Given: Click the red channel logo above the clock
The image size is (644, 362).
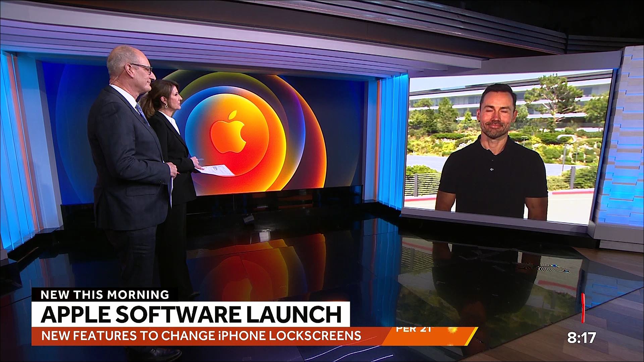Looking at the screenshot, I should coord(583,308).
